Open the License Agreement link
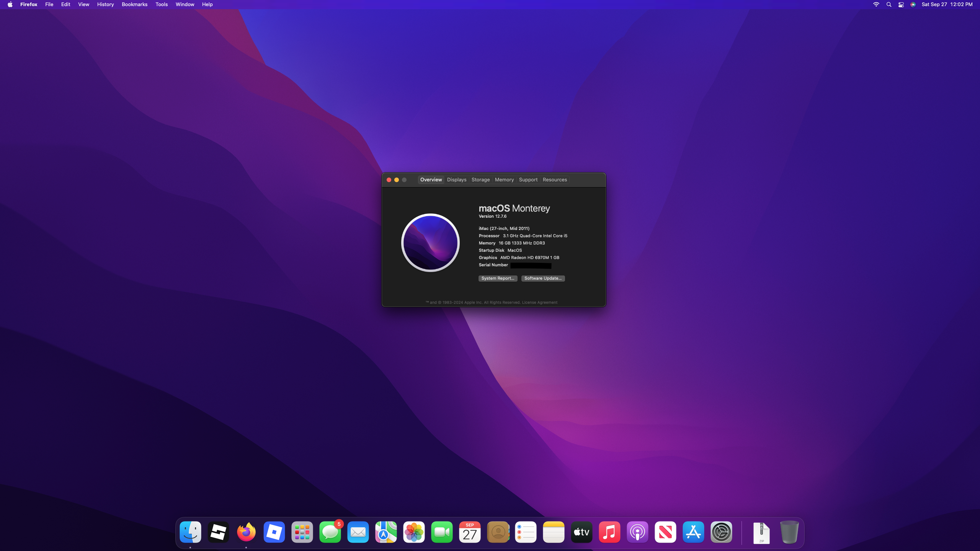Image resolution: width=980 pixels, height=551 pixels. click(539, 303)
